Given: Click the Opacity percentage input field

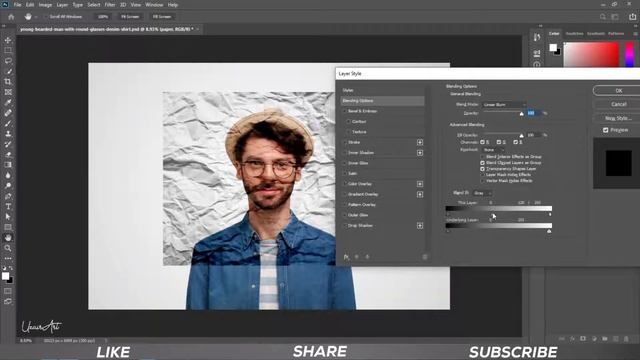Looking at the screenshot, I should coord(534,113).
